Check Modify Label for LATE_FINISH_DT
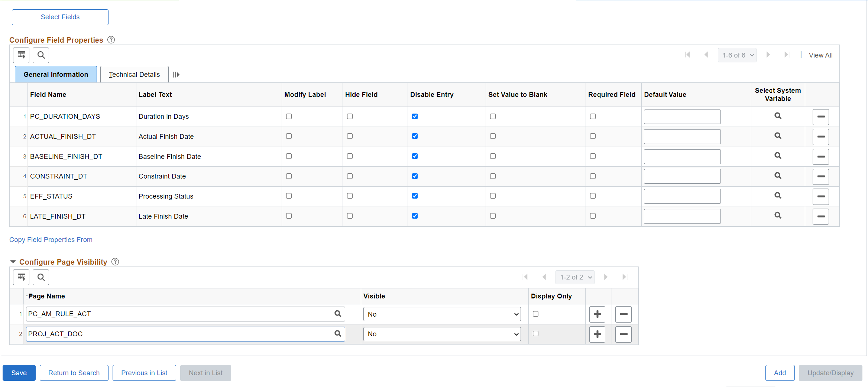This screenshot has width=868, height=389. (x=289, y=216)
